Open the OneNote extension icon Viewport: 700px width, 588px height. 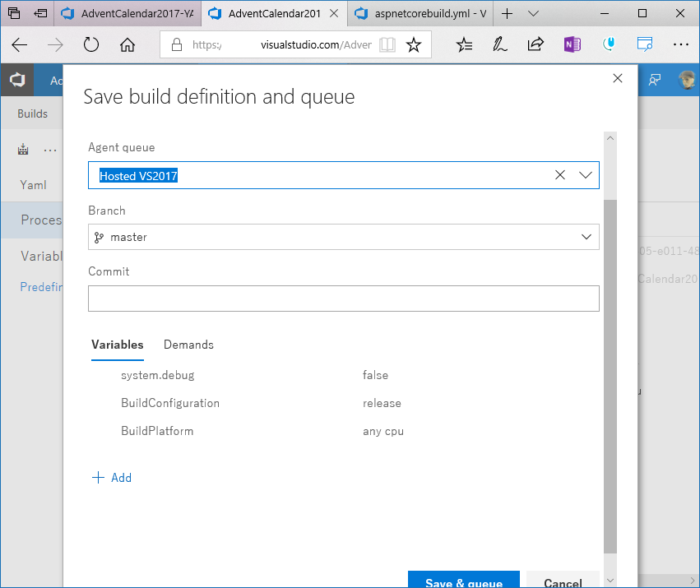coord(572,44)
